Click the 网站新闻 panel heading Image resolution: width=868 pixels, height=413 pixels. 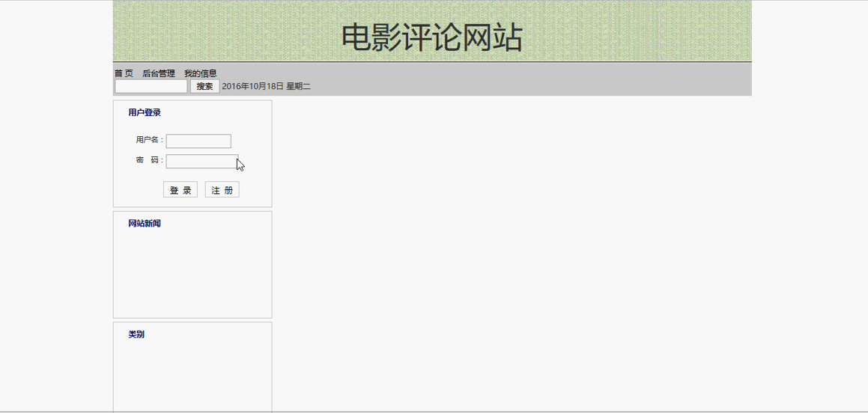pos(145,224)
